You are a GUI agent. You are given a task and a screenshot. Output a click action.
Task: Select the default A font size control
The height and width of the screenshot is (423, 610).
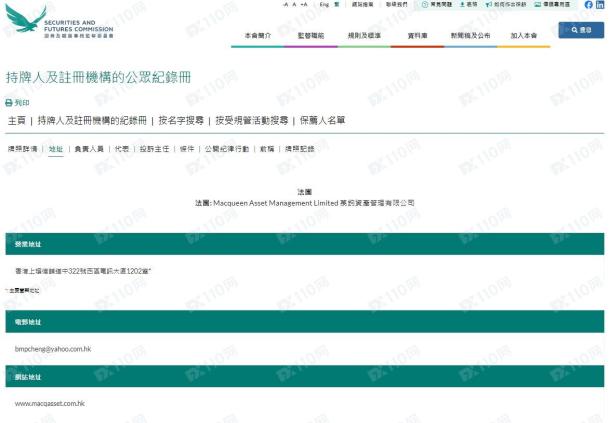pyautogui.click(x=294, y=5)
